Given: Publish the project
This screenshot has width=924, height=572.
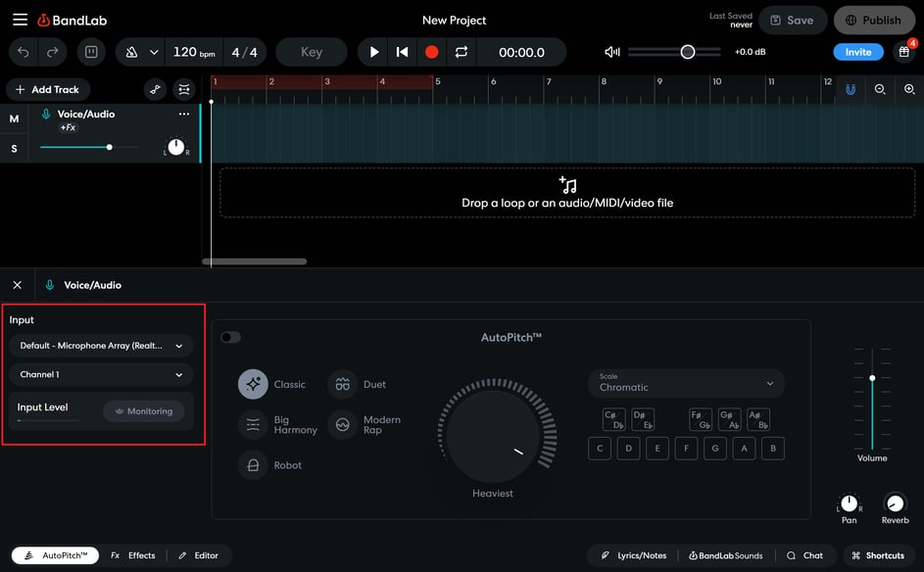Looking at the screenshot, I should [874, 20].
